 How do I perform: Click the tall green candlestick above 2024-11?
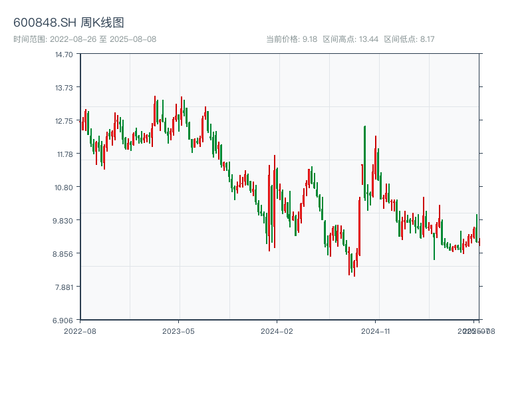364,163
